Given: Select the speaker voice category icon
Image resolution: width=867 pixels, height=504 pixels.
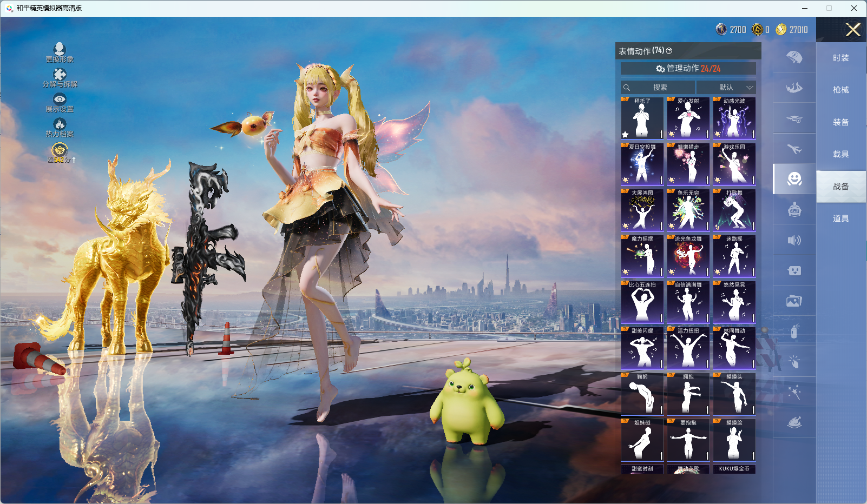Looking at the screenshot, I should click(x=794, y=240).
